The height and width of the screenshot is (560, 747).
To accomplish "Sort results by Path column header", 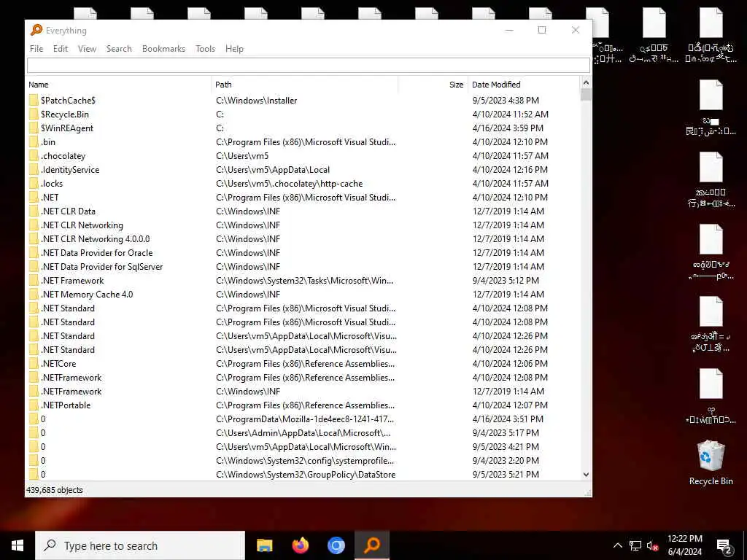I will click(305, 85).
